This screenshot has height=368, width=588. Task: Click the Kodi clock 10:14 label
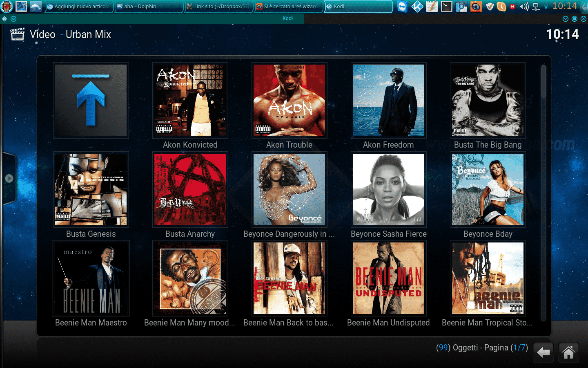562,34
